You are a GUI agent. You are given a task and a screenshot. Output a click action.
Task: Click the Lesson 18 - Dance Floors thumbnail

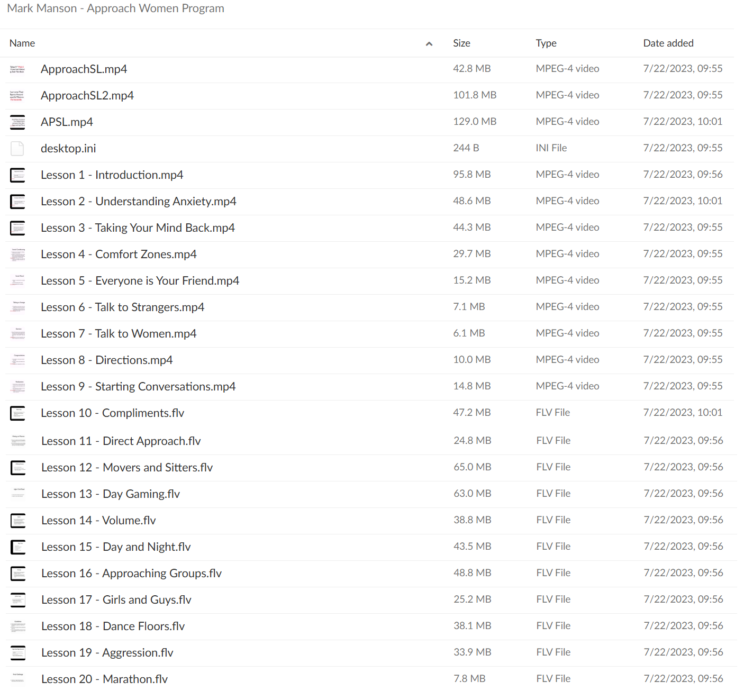(18, 626)
